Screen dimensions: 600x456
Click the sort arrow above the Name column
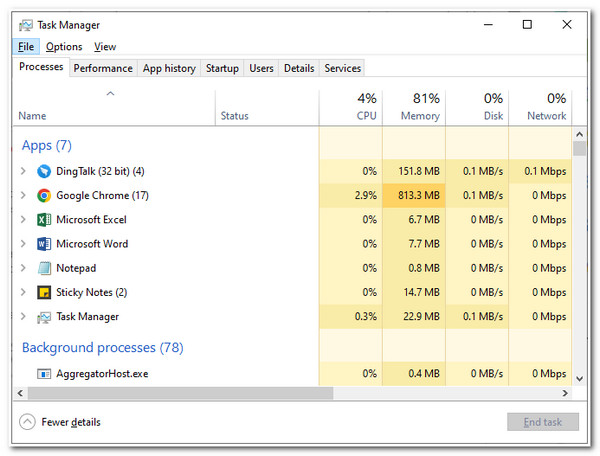pyautogui.click(x=110, y=93)
